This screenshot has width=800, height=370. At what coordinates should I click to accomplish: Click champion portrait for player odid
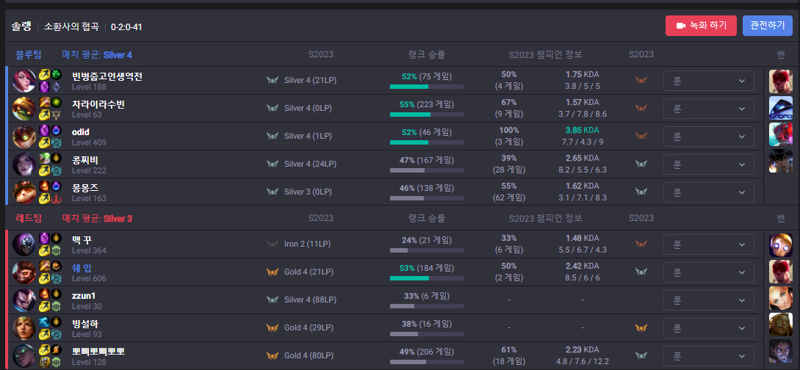tap(24, 136)
